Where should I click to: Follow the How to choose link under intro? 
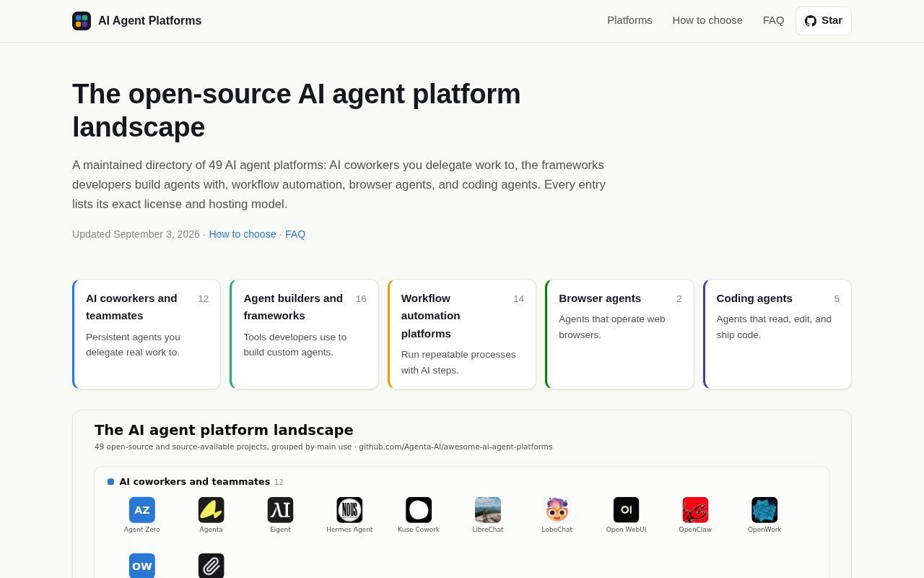(243, 234)
